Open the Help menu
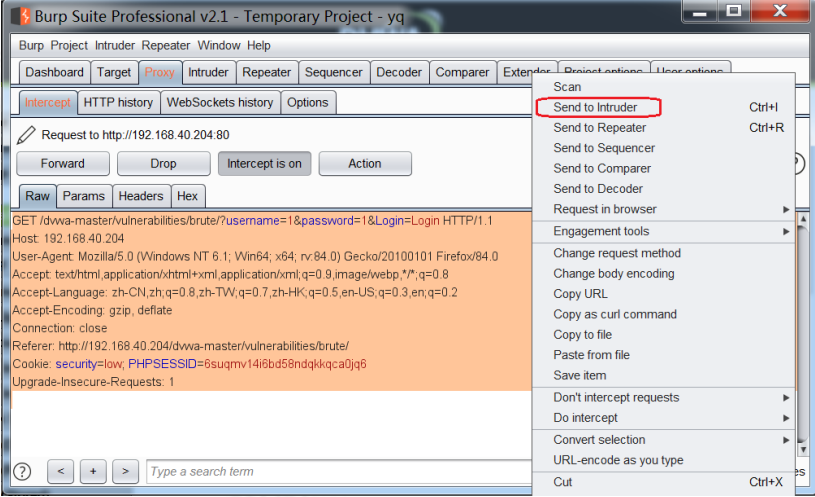This screenshot has width=815, height=497. pos(258,46)
